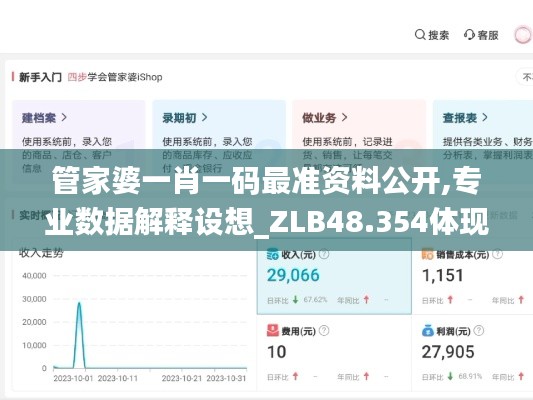This screenshot has width=533, height=400.
Task: Click the 利润(元) money bag icon
Action: pos(428,331)
